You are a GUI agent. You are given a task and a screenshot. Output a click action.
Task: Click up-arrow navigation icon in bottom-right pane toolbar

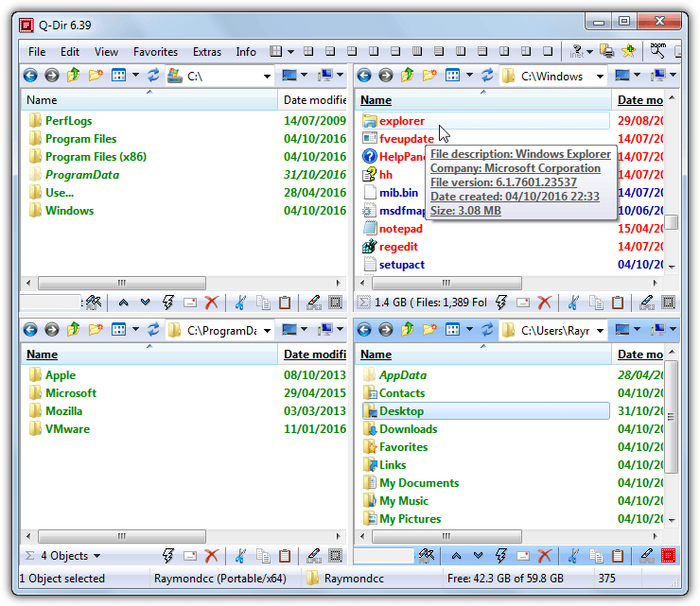[x=456, y=556]
